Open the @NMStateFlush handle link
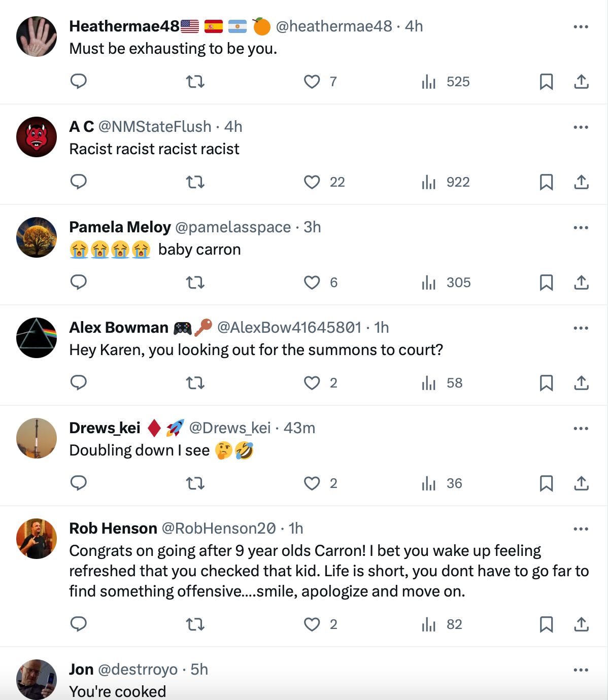This screenshot has height=700, width=608. coord(155,127)
